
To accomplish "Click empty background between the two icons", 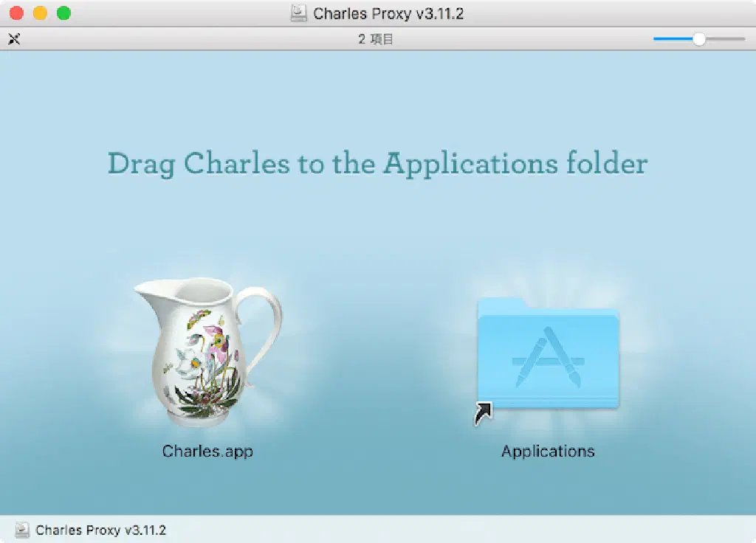I will (377, 354).
